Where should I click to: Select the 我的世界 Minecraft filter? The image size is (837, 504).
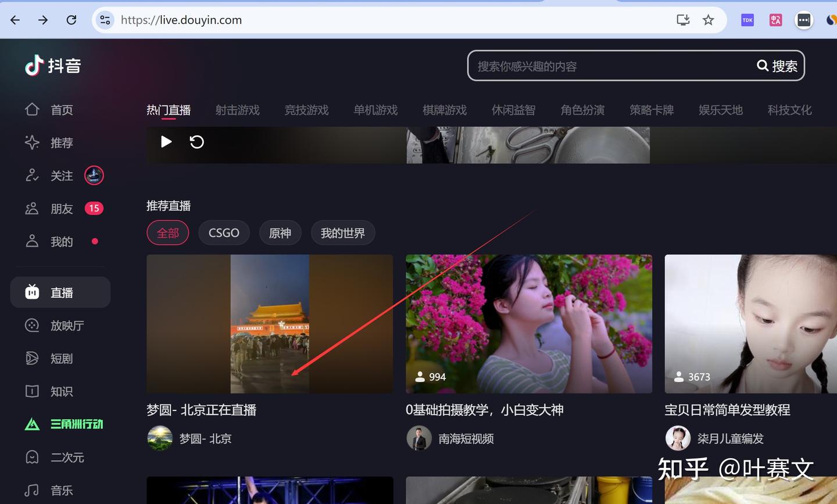coord(343,233)
